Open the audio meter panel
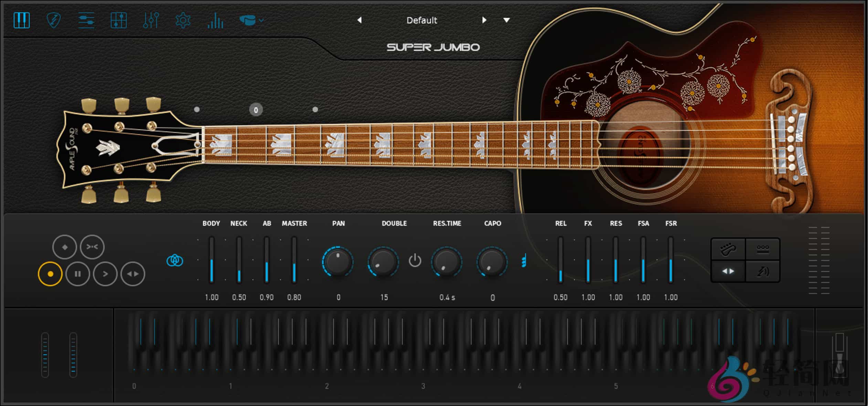 click(215, 21)
